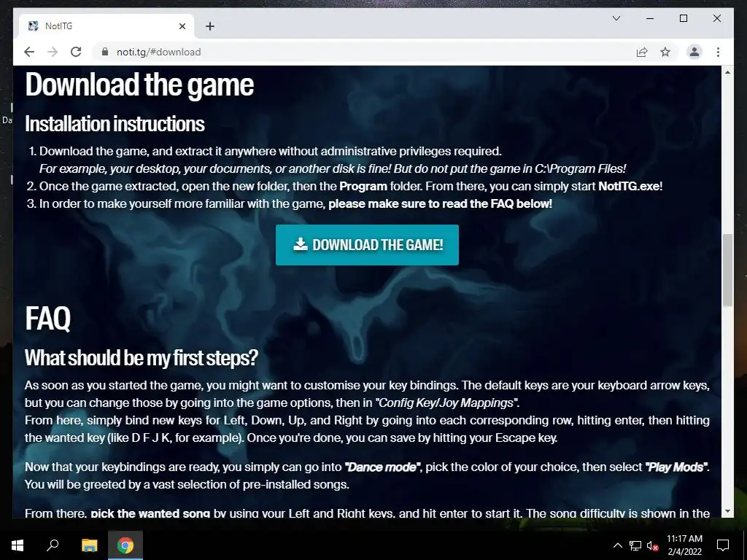
Task: Click DOWNLOAD THE GAME! button
Action: [368, 245]
